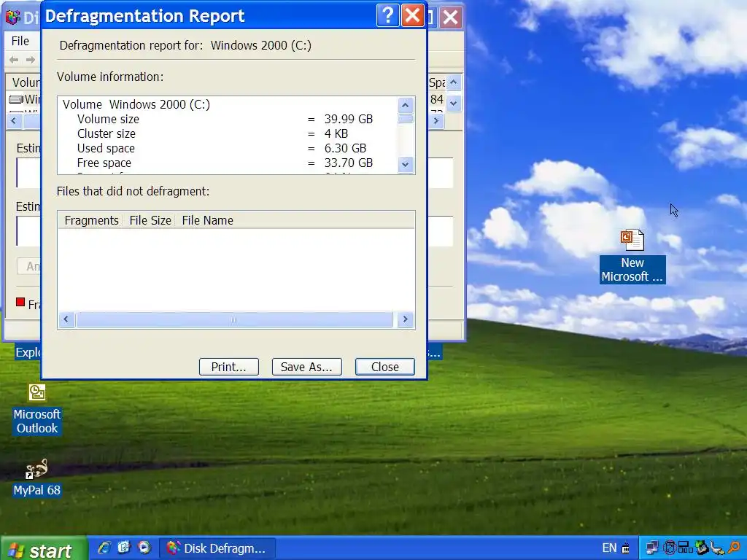747x560 pixels.
Task: Click the right arrow of the Disk Defragmenter volume list scrollbar
Action: click(436, 121)
